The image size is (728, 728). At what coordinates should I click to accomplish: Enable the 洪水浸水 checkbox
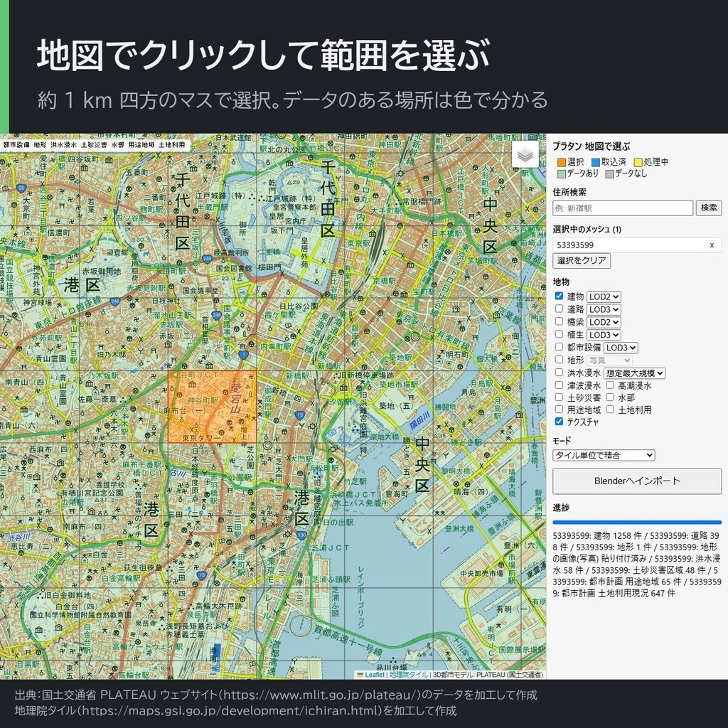(559, 373)
